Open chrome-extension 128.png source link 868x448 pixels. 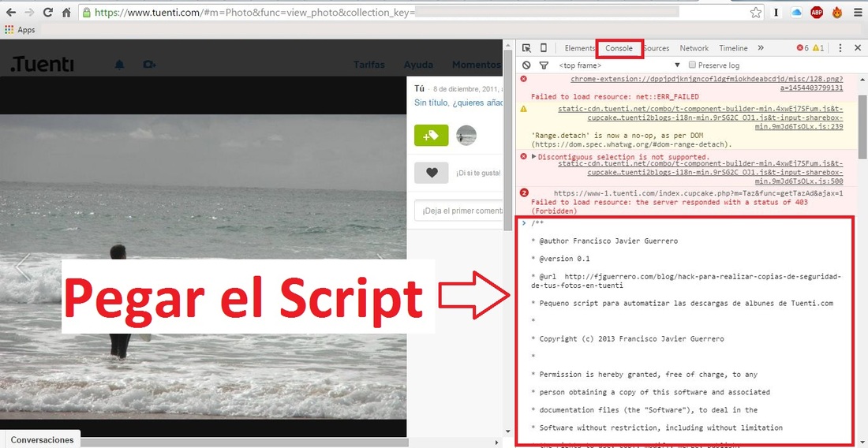click(707, 84)
